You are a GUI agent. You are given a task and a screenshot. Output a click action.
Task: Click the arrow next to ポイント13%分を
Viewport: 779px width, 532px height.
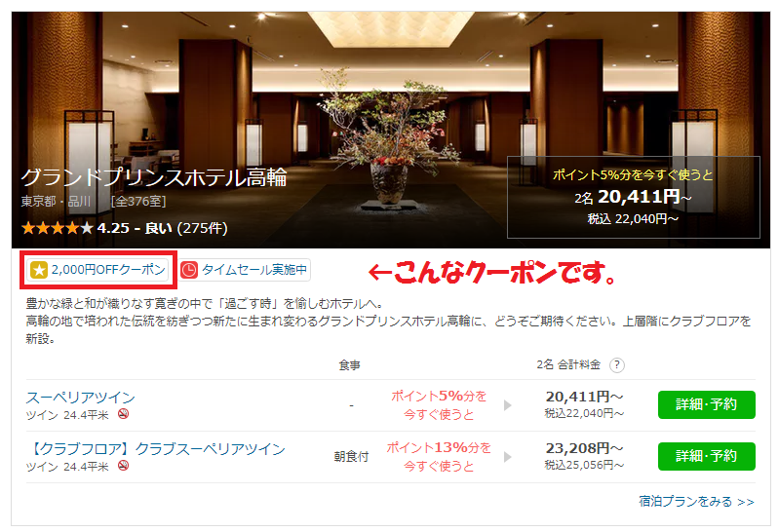click(507, 457)
